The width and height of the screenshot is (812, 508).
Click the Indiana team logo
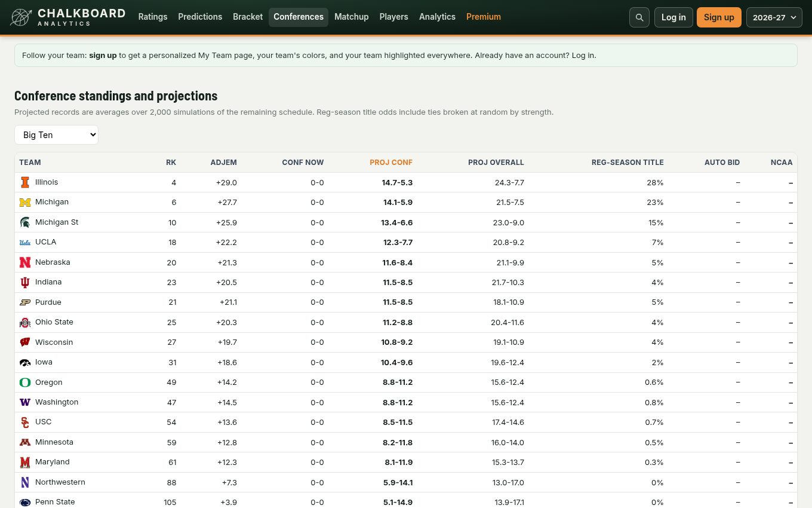pos(25,283)
